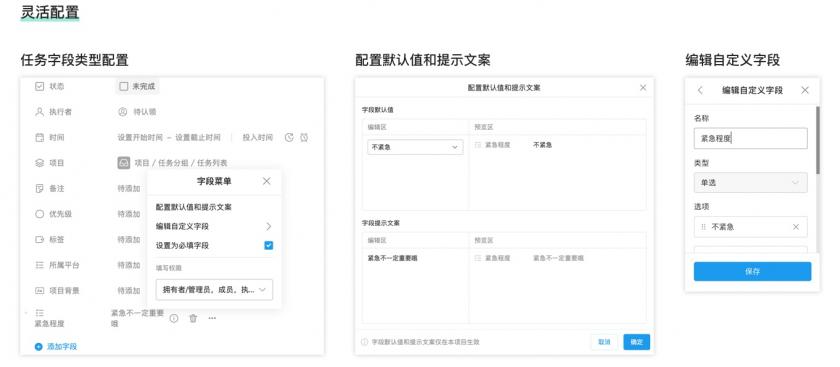840x367 pixels.
Task: Click the 名称 input field 紧急程度
Action: click(x=750, y=138)
